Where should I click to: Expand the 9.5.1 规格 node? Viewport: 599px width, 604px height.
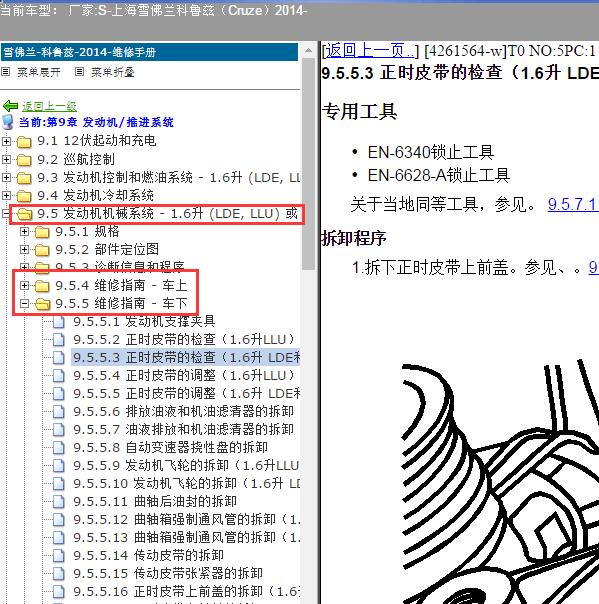pyautogui.click(x=24, y=232)
